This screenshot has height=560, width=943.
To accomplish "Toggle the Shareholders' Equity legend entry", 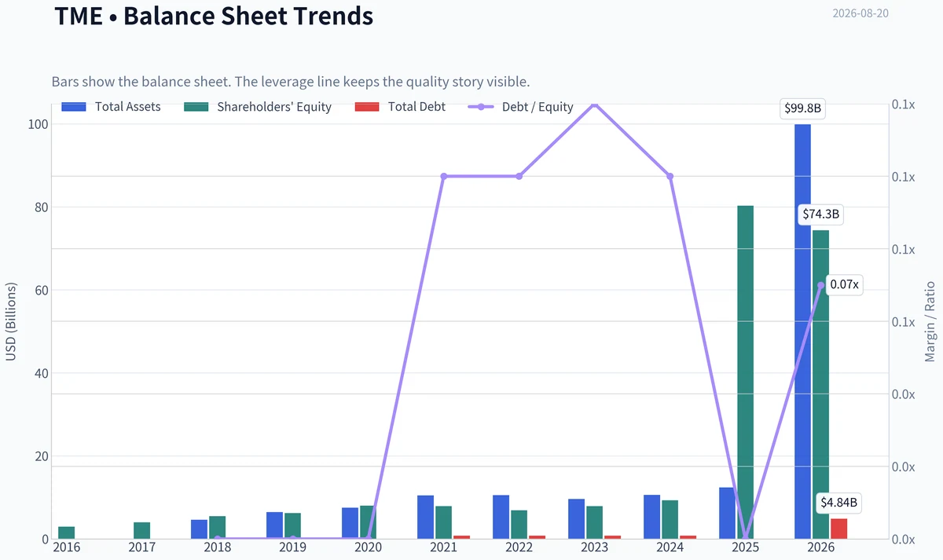I will (x=257, y=107).
